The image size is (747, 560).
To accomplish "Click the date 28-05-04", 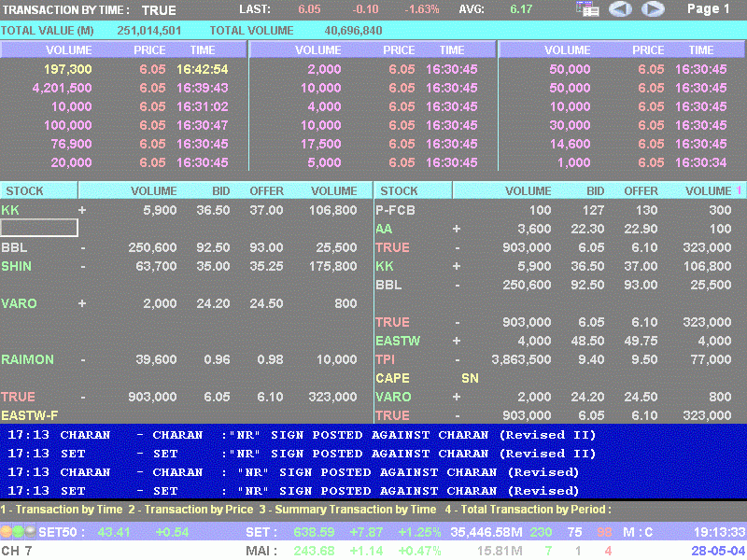I will coord(718,551).
